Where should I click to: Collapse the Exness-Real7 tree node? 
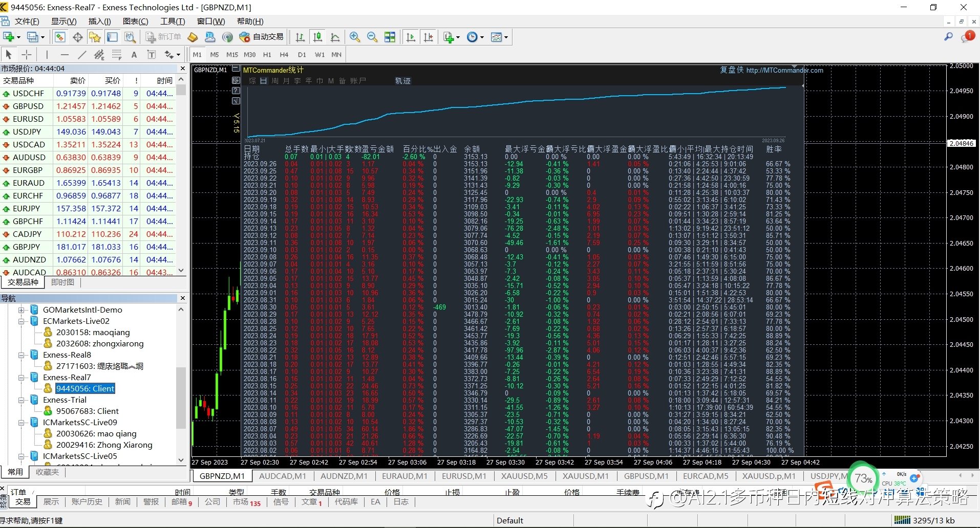pos(21,378)
